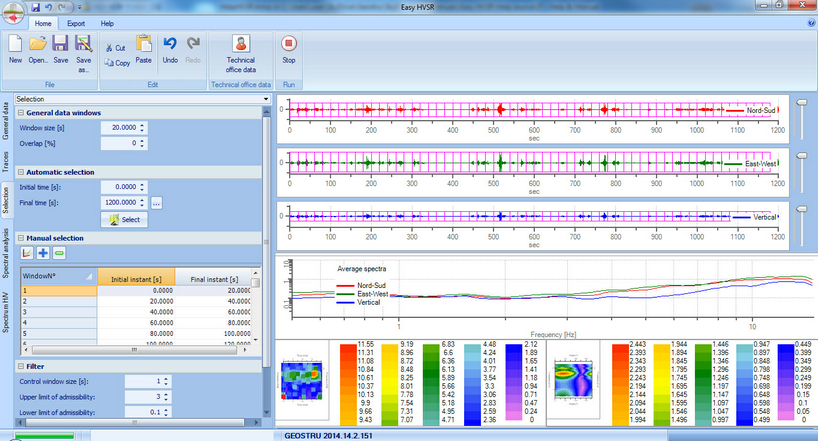Viewport: 818px width, 441px height.
Task: Click the Window size value field
Action: point(120,127)
